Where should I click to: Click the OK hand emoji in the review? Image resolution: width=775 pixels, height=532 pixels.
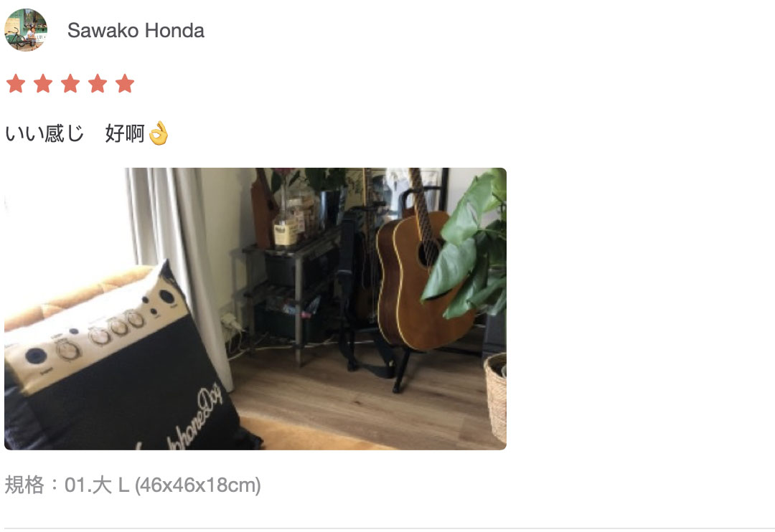coord(159,133)
